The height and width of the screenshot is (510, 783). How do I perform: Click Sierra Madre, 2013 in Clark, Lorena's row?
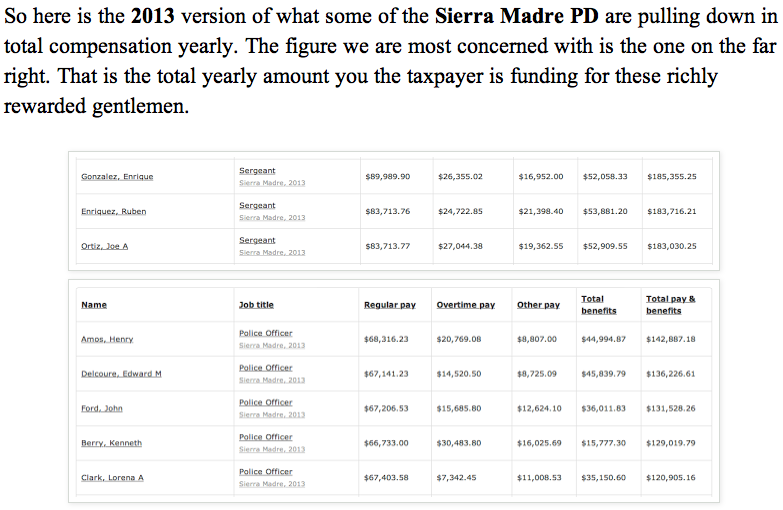point(272,483)
